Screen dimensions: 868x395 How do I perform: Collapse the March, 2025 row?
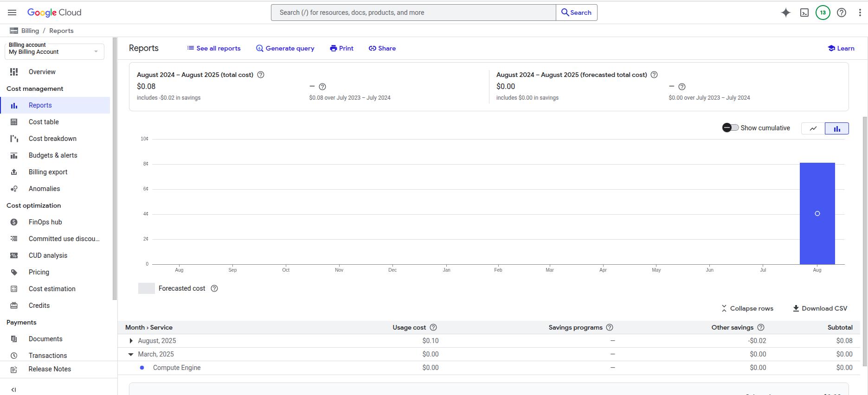(x=131, y=354)
